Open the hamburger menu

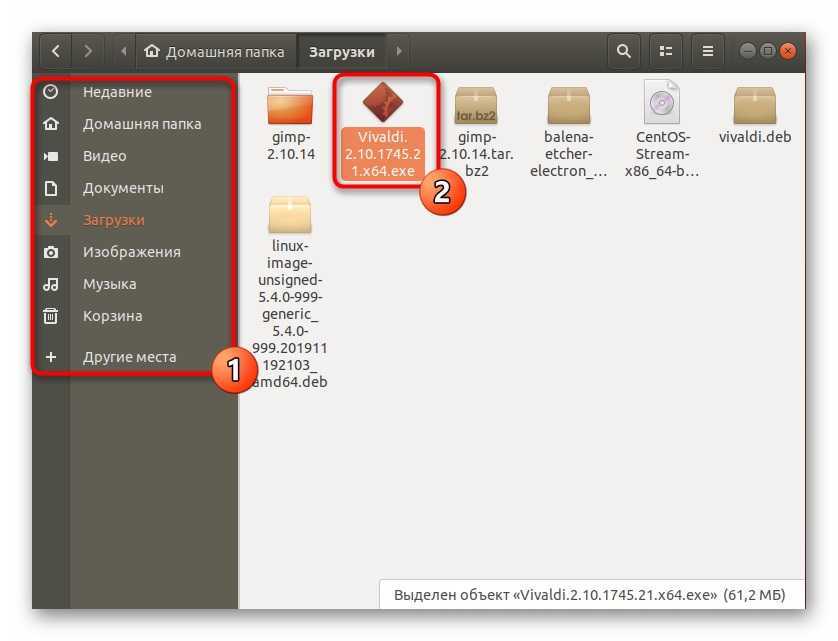coord(707,51)
